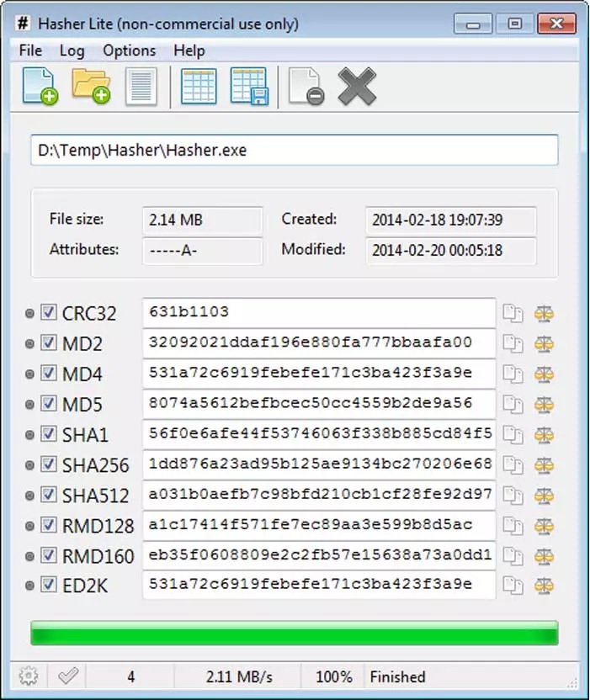Click the compare scales icon for SHA1
Image resolution: width=590 pixels, height=700 pixels.
tap(544, 435)
